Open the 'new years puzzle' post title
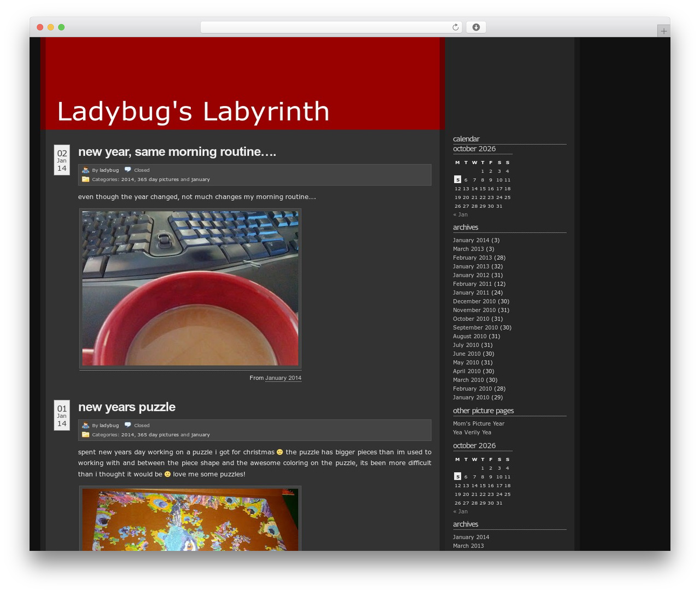Image resolution: width=700 pixels, height=593 pixels. (x=127, y=407)
